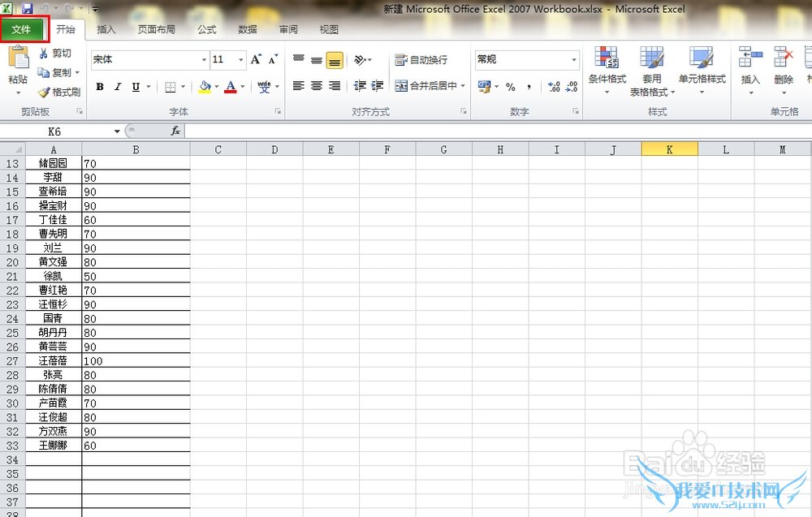Open 单元格样式 cell styles
The width and height of the screenshot is (812, 517).
pyautogui.click(x=702, y=71)
